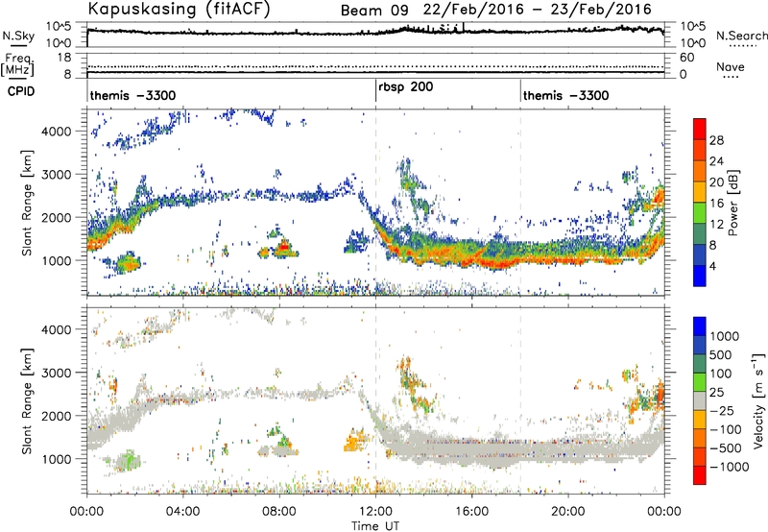Click the dashed 18:00 line in velocity panel
This screenshot has height=532, width=768.
pos(520,400)
